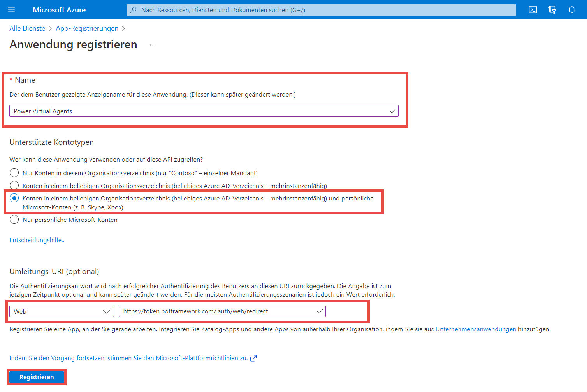
Task: Click the App-Registrierungen breadcrumb
Action: click(x=87, y=28)
